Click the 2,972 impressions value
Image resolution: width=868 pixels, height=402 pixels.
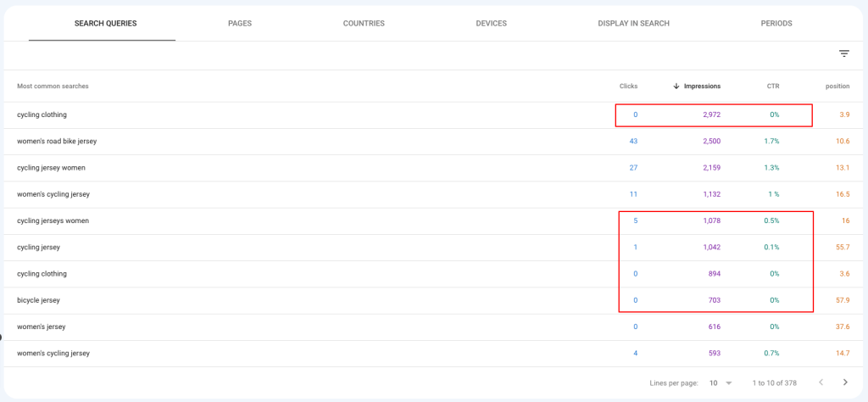coord(711,114)
